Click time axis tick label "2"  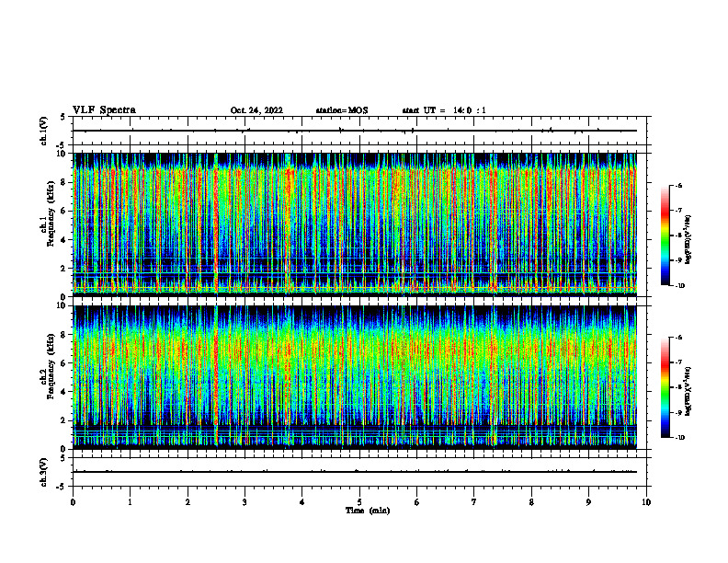(x=188, y=502)
